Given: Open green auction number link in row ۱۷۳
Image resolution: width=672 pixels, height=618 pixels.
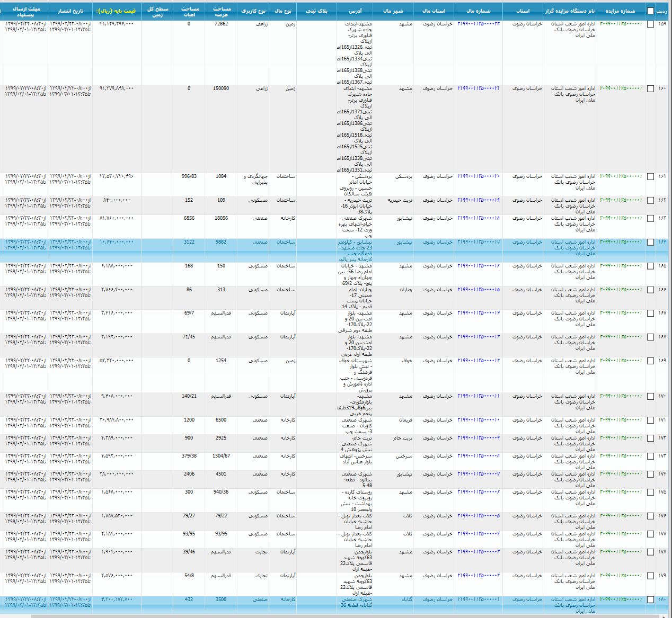Looking at the screenshot, I should [x=621, y=456].
